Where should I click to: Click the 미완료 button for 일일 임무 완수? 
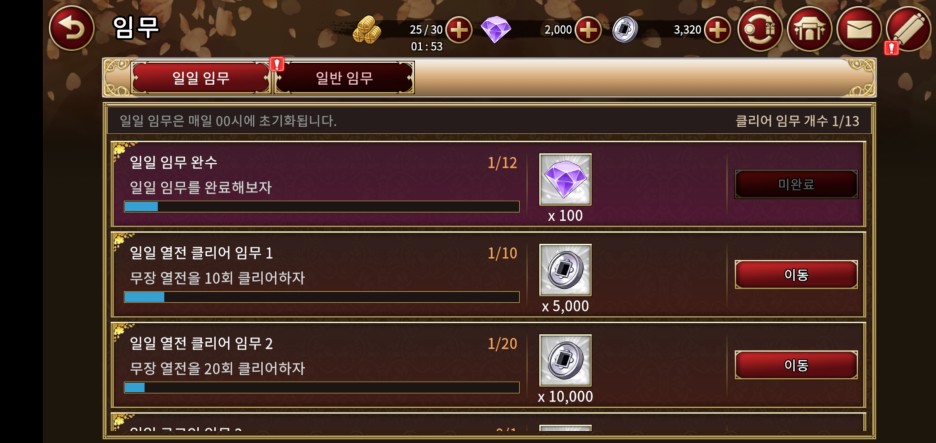click(796, 184)
